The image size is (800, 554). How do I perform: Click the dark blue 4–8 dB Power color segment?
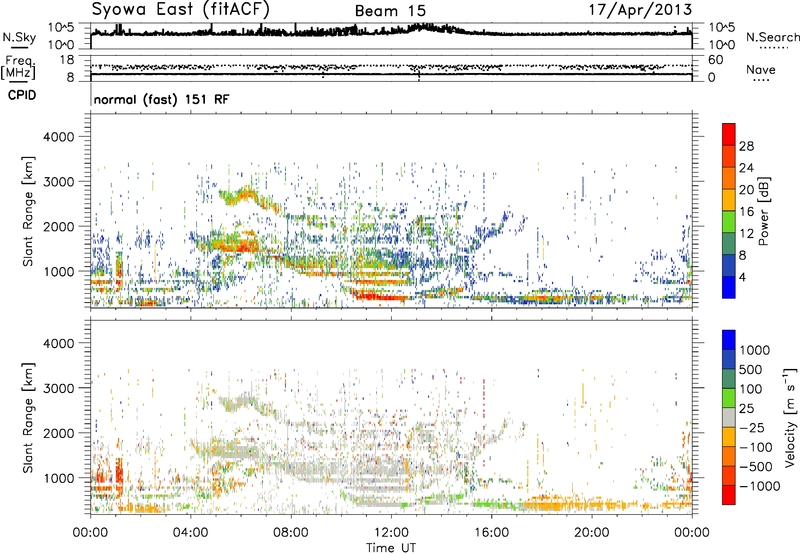click(x=729, y=265)
